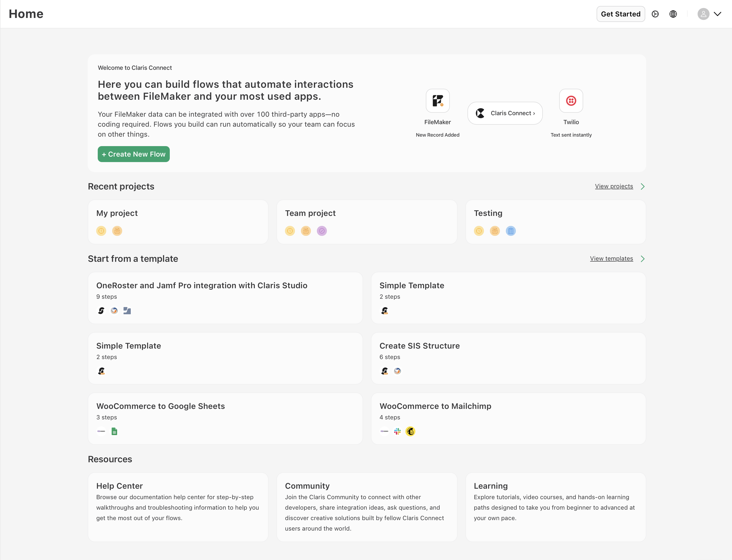This screenshot has height=560, width=732.
Task: Open the Help Center resource card
Action: coord(178,507)
